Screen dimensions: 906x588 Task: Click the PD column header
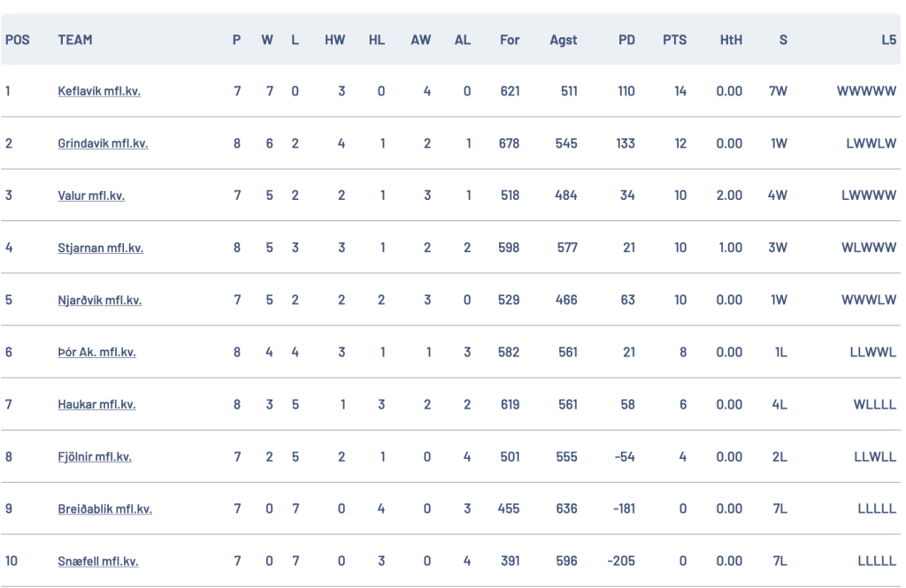point(626,40)
